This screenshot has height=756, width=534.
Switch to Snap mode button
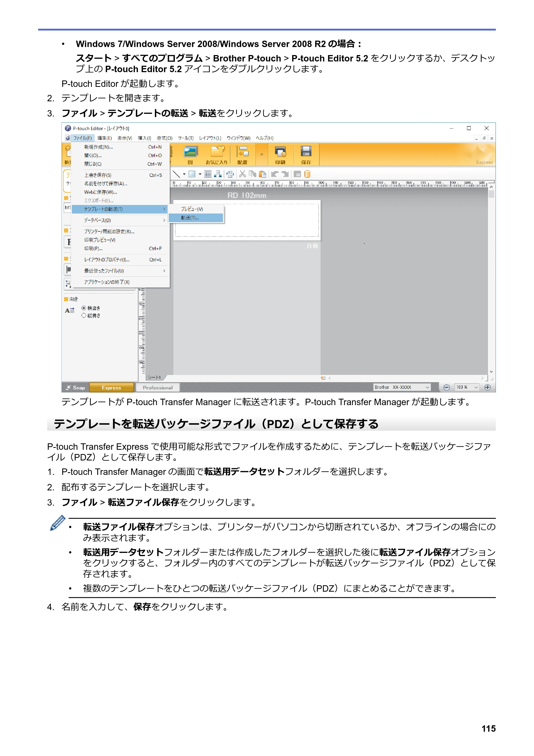point(75,388)
